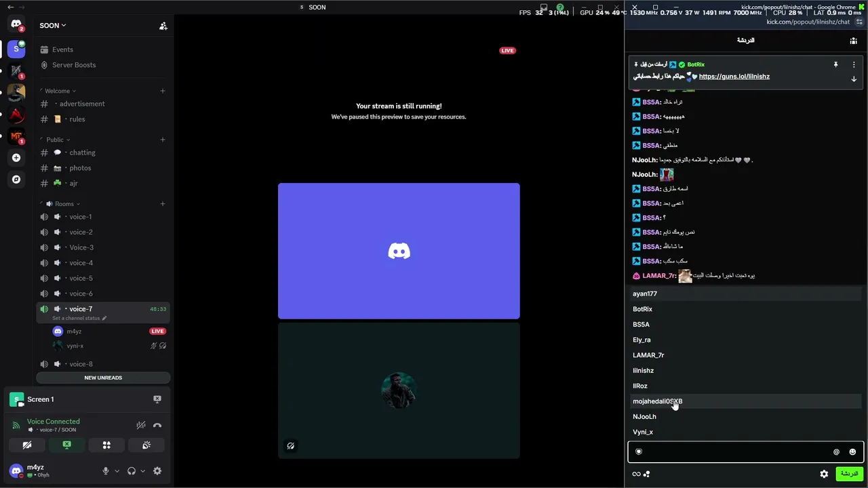Screen dimensions: 868x488
Task: Open microphone input options dropdown
Action: click(x=117, y=471)
